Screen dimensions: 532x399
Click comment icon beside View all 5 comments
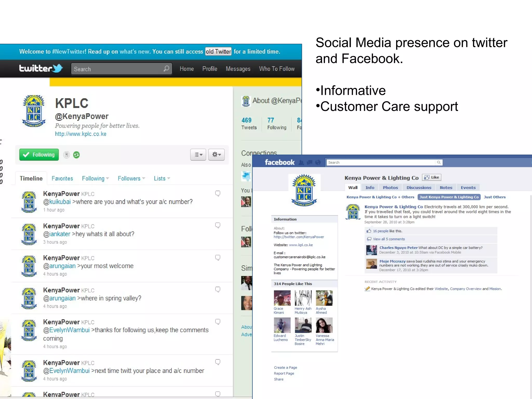(x=369, y=239)
